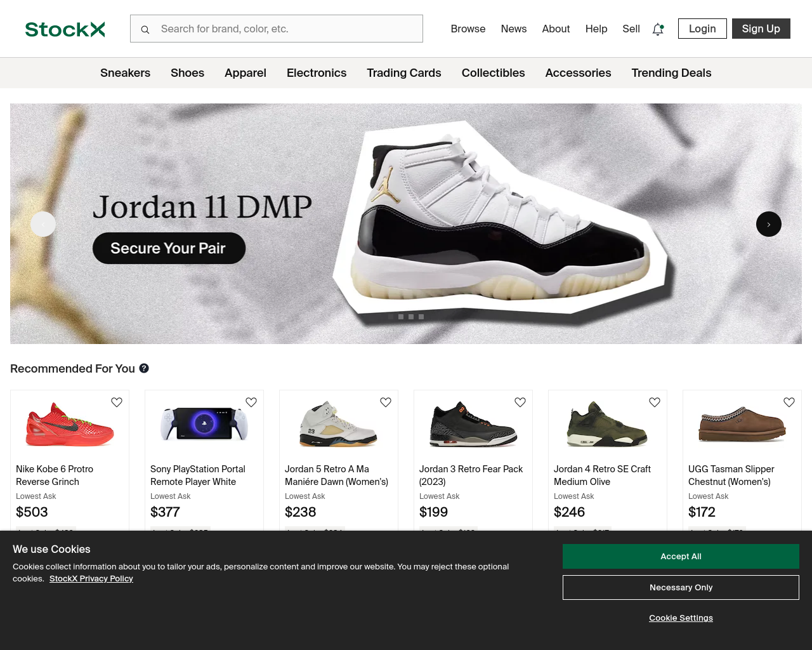
Task: Heart the Jordan 4 Retro SE Craft
Action: (x=655, y=402)
